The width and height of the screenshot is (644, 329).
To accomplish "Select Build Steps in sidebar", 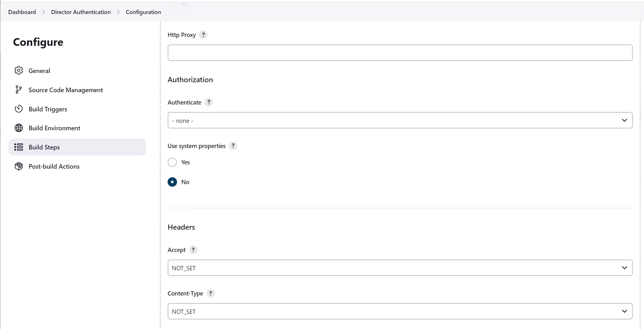I will [77, 147].
